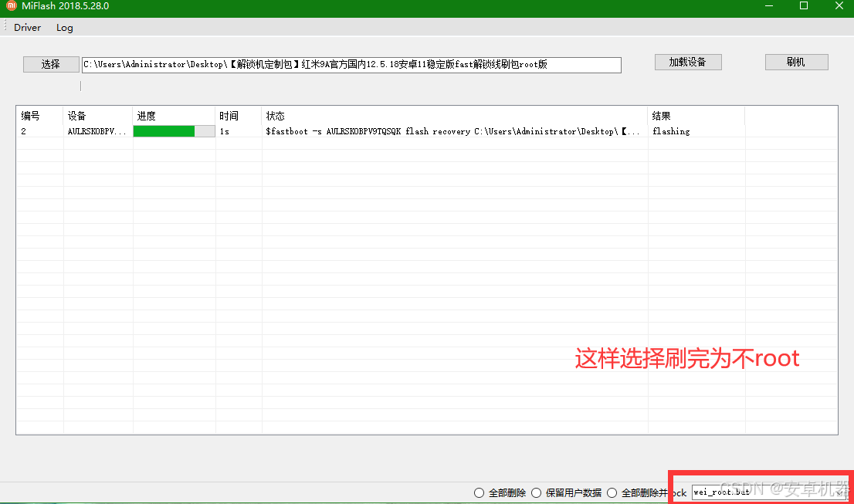Click the 刷机 flash button
Image resolution: width=854 pixels, height=504 pixels.
click(796, 62)
